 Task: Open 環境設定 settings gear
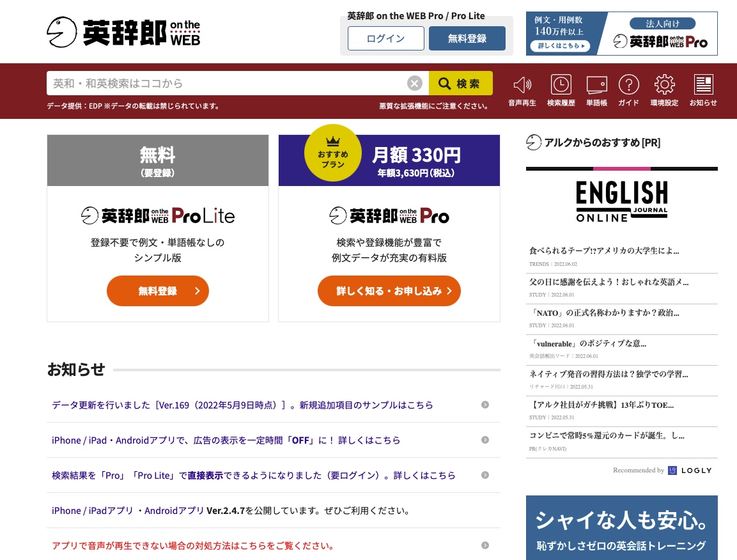[665, 84]
